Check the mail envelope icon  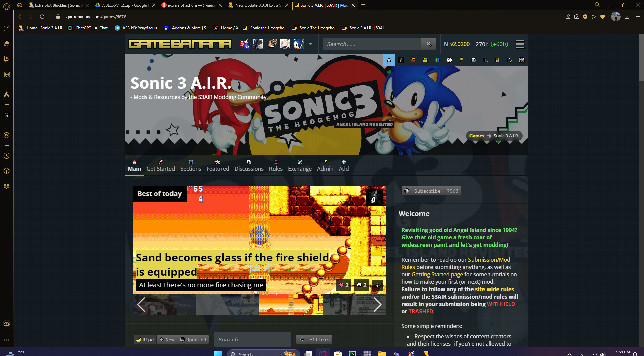point(474,60)
